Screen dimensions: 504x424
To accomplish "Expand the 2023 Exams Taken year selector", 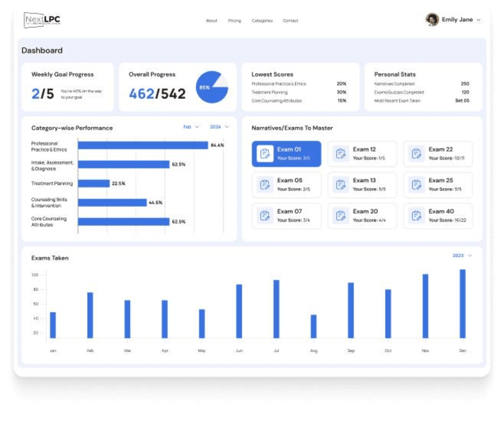I will click(x=462, y=256).
